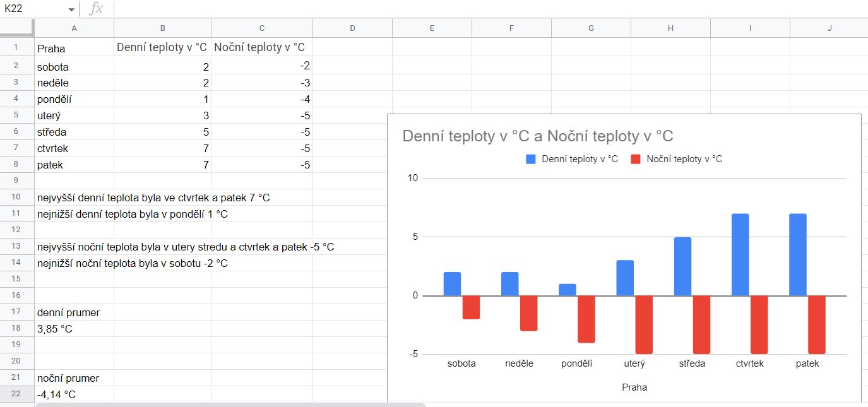
Task: Select column D header
Action: coord(352,28)
